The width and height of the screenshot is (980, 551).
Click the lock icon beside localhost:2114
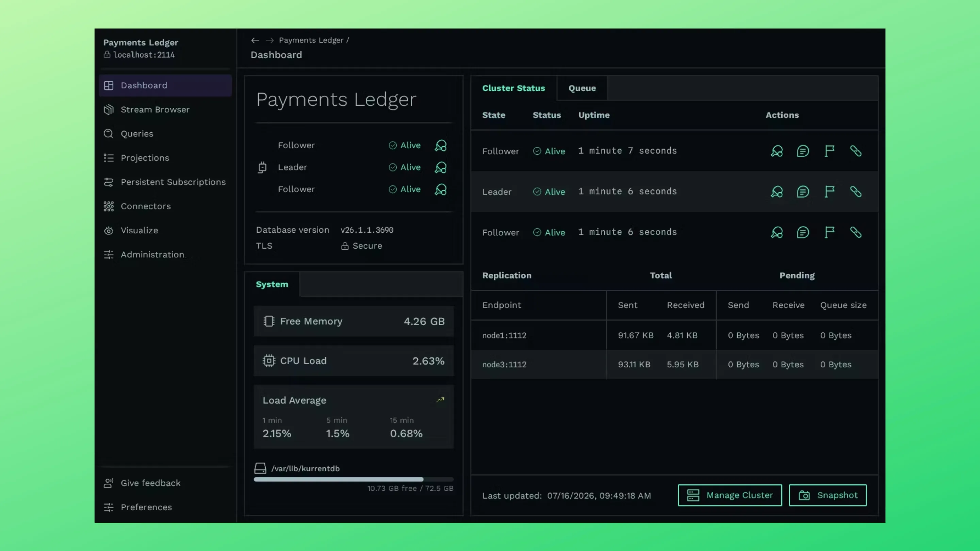107,54
